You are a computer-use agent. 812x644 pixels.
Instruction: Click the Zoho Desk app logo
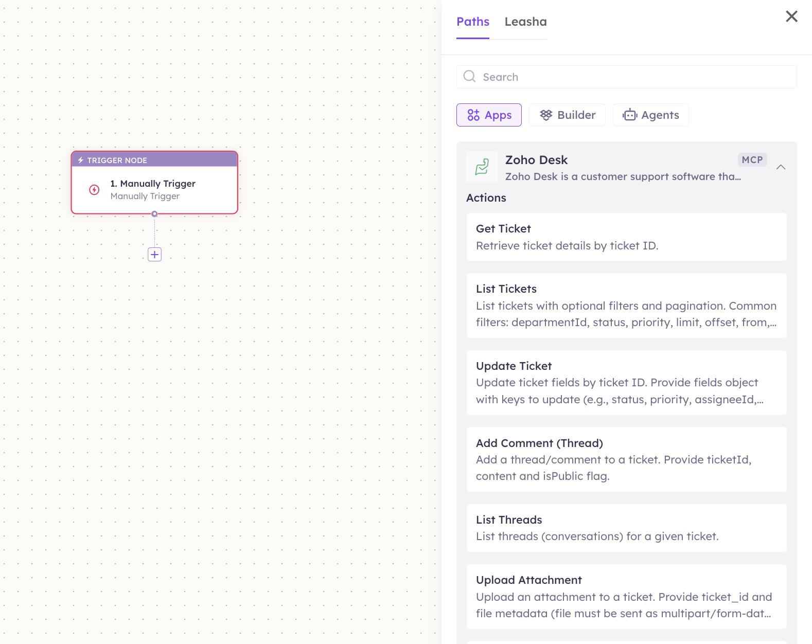tap(482, 167)
